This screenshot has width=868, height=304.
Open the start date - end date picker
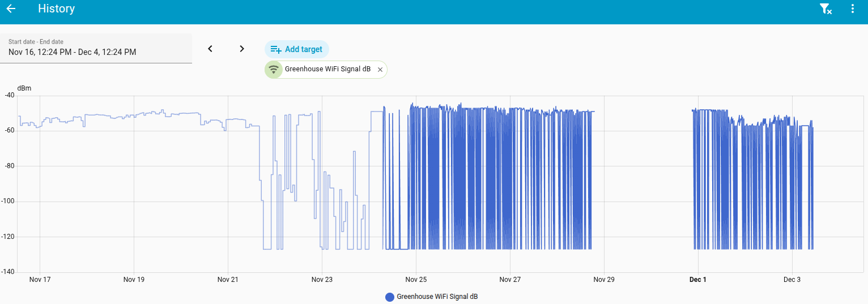point(96,48)
